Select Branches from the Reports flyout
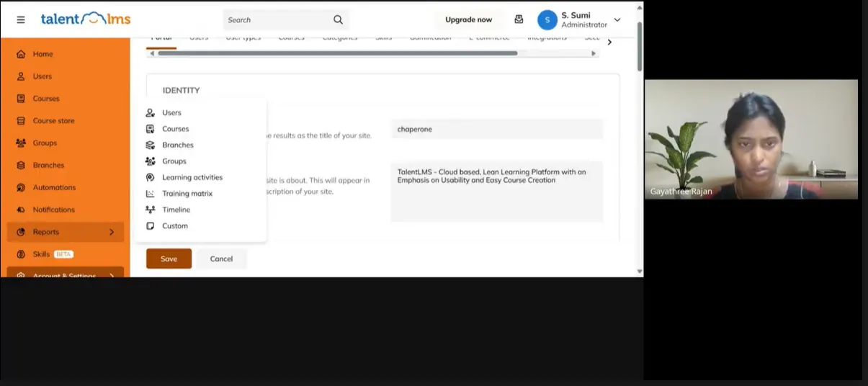This screenshot has height=386, width=868. 177,145
